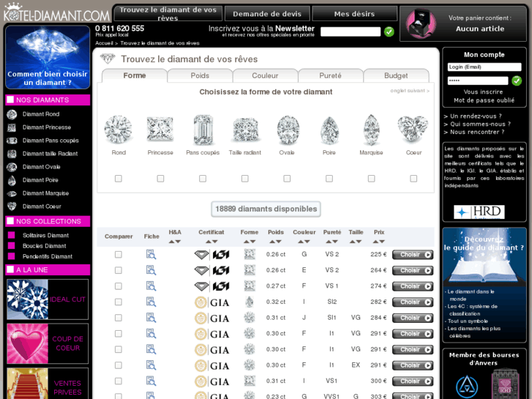Check the Taille radiant shape checkbox
532x399 pixels.
point(245,179)
